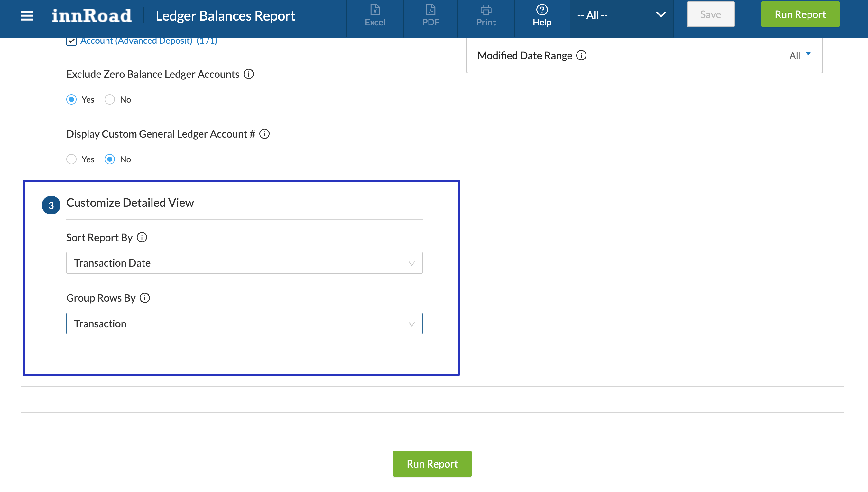The image size is (868, 492).
Task: Click info icon beside Group Rows By
Action: pyautogui.click(x=145, y=298)
